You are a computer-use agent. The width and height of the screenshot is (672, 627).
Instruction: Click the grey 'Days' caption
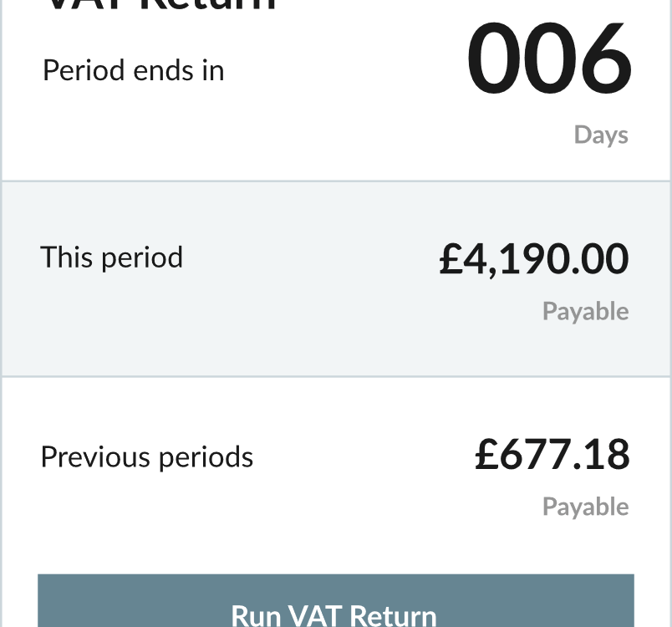pyautogui.click(x=601, y=135)
